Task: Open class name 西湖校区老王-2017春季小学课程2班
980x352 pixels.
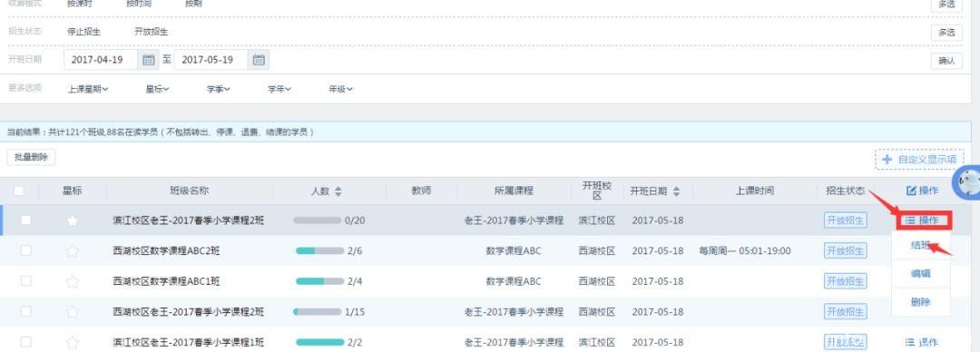Action: pyautogui.click(x=188, y=311)
